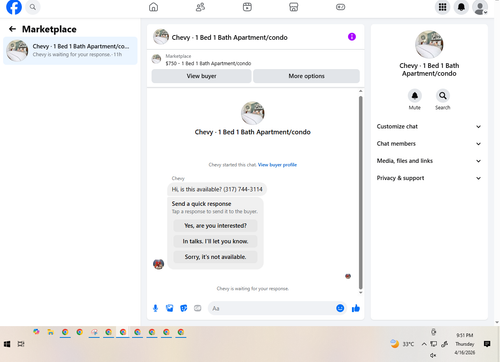
Task: Expand Privacy & support section
Action: coord(429,178)
